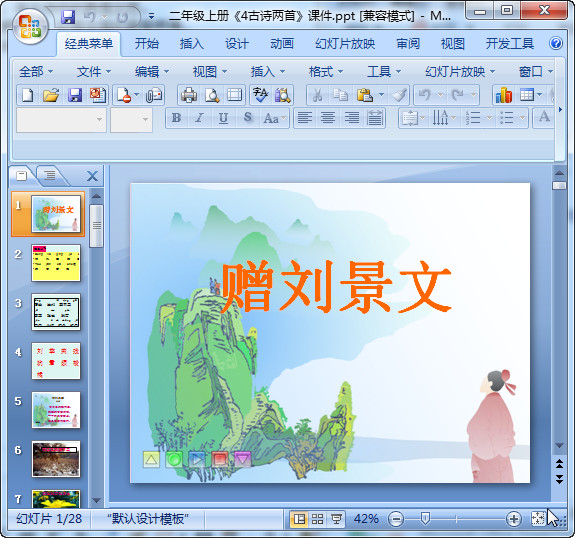The image size is (575, 538).
Task: Click the Office button logo
Action: pos(31,26)
